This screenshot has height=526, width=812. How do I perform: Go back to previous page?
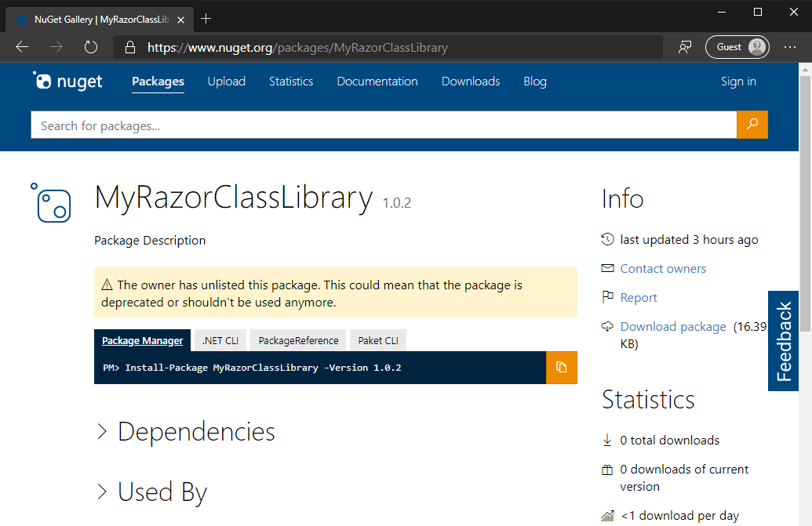pyautogui.click(x=22, y=47)
